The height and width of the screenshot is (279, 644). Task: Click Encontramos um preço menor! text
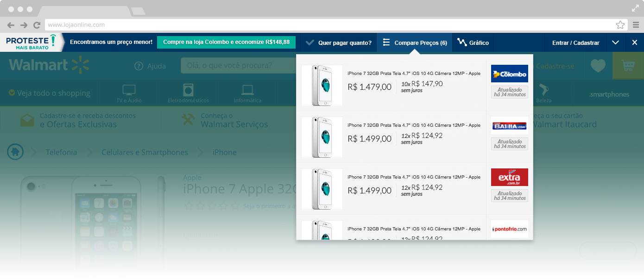click(111, 43)
